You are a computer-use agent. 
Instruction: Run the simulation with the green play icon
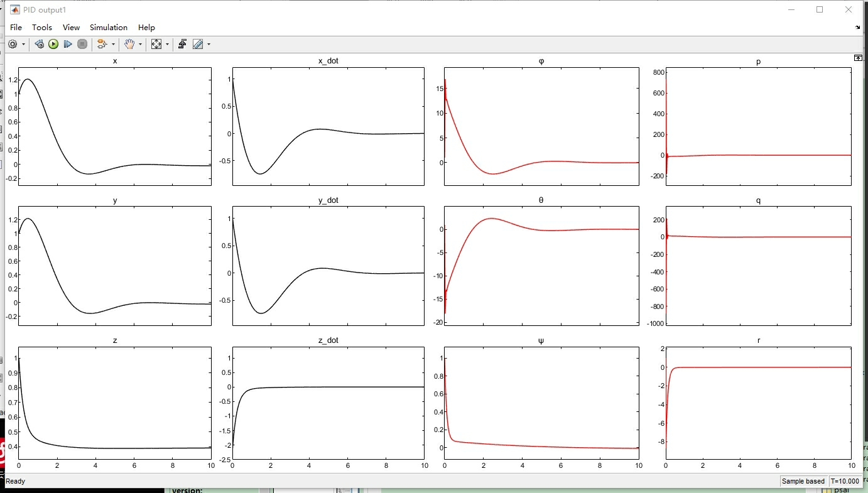(53, 44)
